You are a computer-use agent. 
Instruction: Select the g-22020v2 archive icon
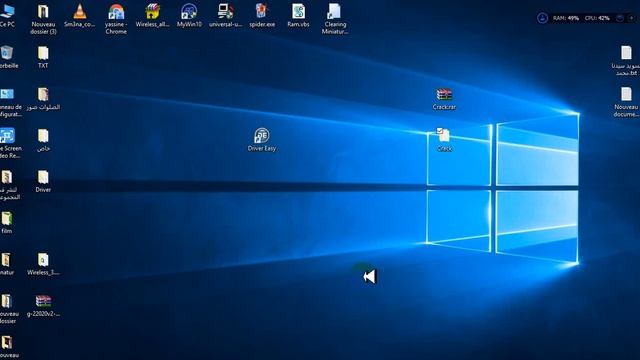[x=43, y=306]
